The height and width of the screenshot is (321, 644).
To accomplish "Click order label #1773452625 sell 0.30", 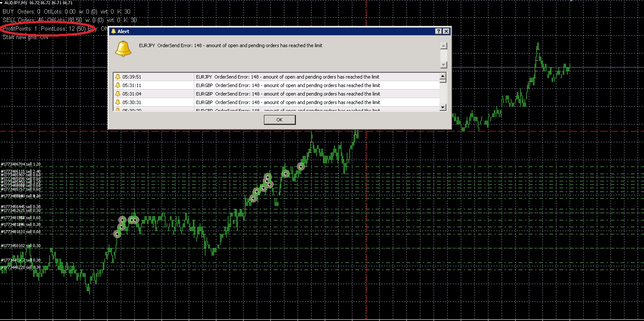I will 21,211.
